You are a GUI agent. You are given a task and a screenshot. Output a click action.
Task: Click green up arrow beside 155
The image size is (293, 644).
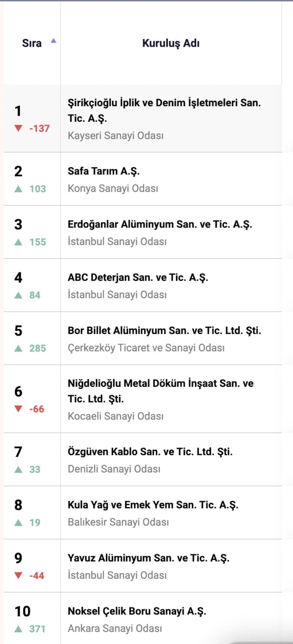click(x=18, y=242)
